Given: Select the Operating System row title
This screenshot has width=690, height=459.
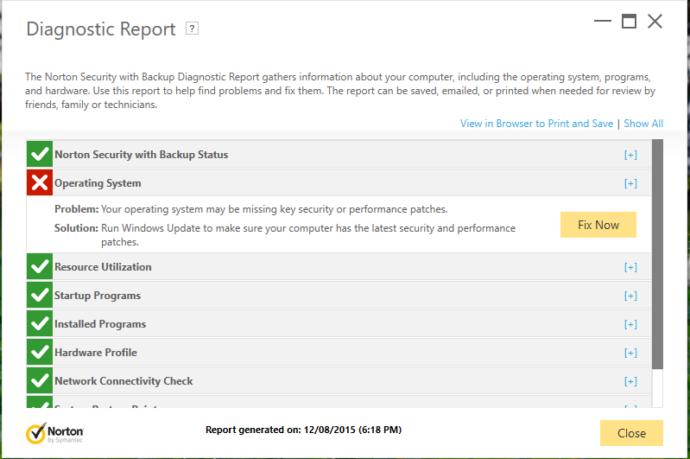Looking at the screenshot, I should [98, 183].
